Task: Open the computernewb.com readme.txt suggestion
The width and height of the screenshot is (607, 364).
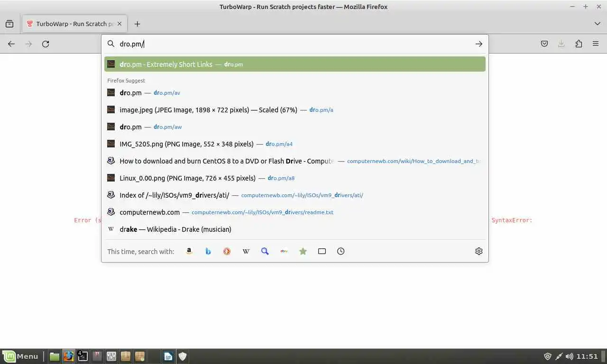Action: pyautogui.click(x=295, y=212)
